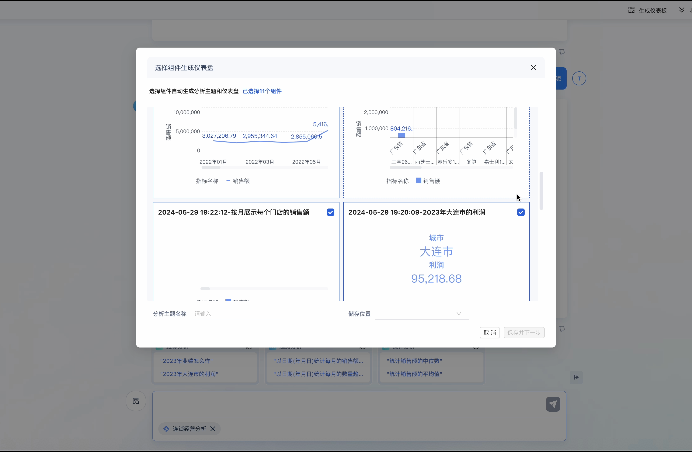Image resolution: width=692 pixels, height=452 pixels.
Task: Click the cancel button in dialog
Action: point(489,332)
